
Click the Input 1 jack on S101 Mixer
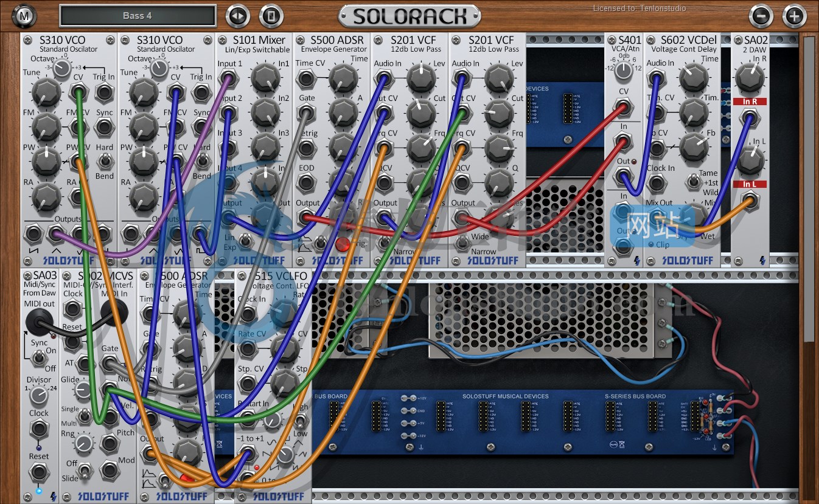pos(228,78)
